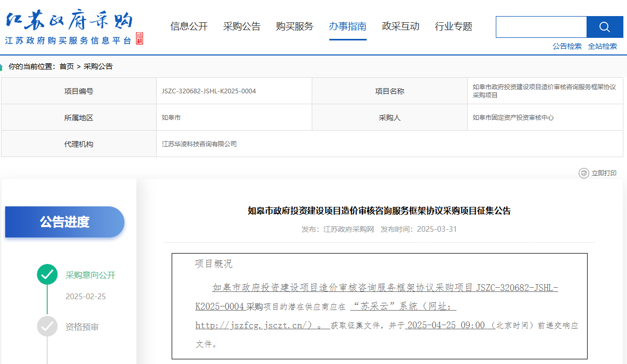The image size is (627, 364).
Task: Select the 办事指南 navigation item
Action: tap(346, 26)
